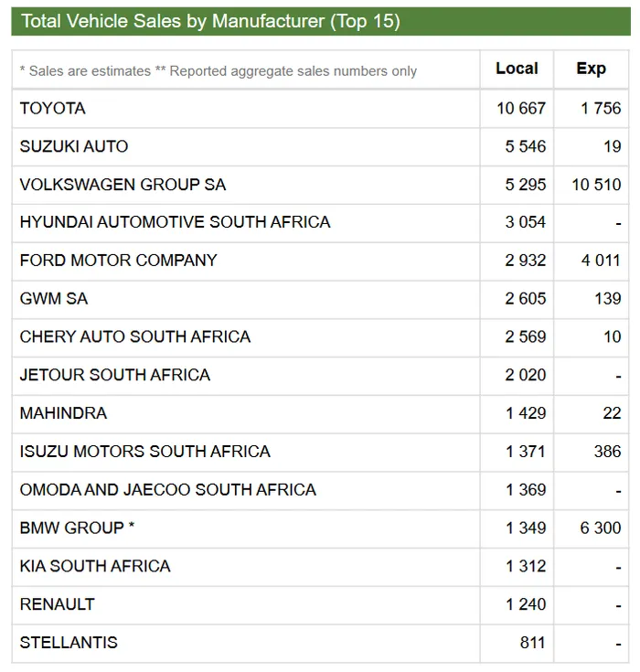Select the GWM SA row name
Viewport: 640px width, 672px height.
54,299
